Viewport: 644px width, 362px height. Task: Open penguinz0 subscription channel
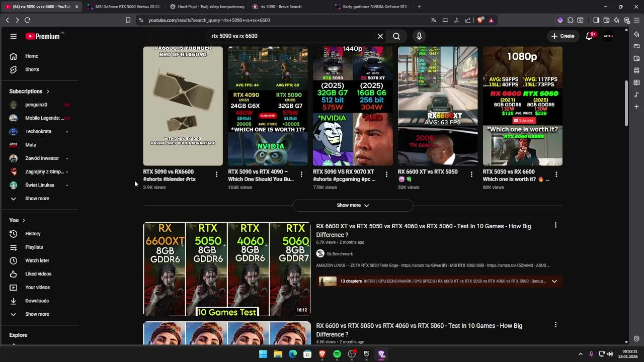pyautogui.click(x=36, y=105)
